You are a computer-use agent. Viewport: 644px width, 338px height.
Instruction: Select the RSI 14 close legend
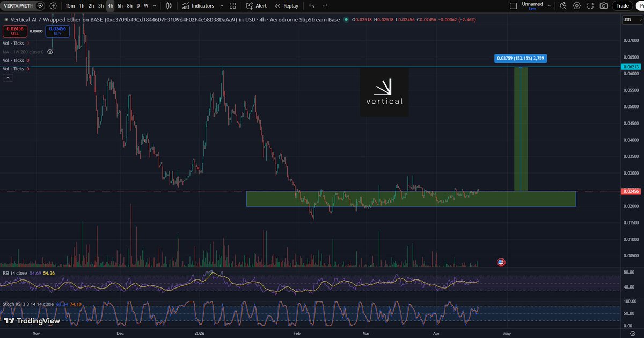(x=15, y=273)
